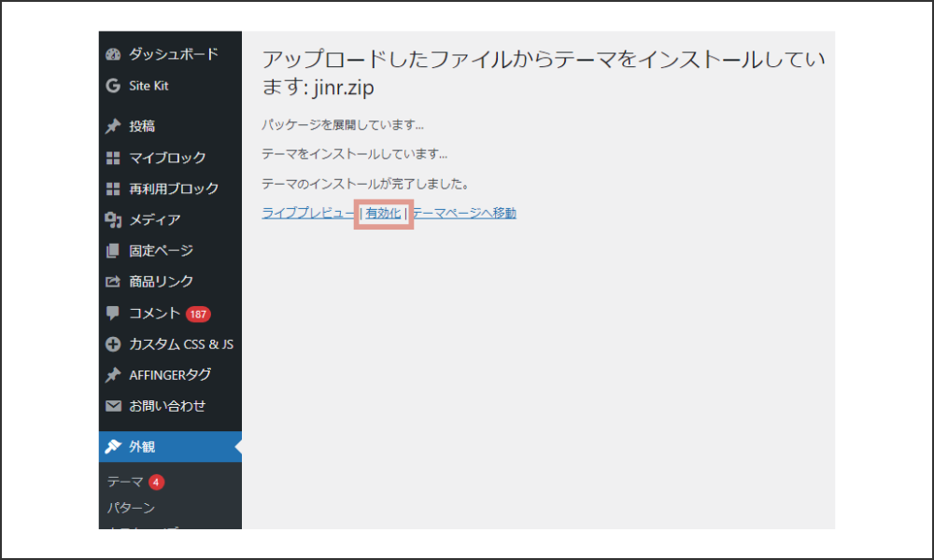Click the pin icon next to 投稿
The height and width of the screenshot is (560, 934).
pyautogui.click(x=113, y=126)
